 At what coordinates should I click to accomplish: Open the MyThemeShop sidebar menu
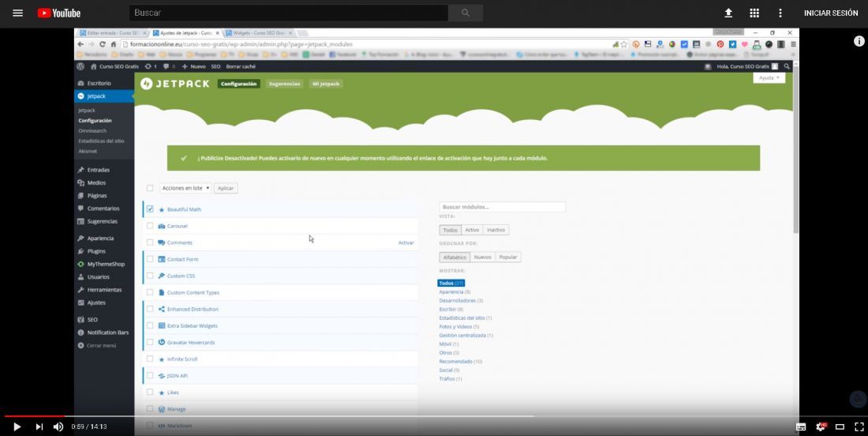click(x=104, y=265)
